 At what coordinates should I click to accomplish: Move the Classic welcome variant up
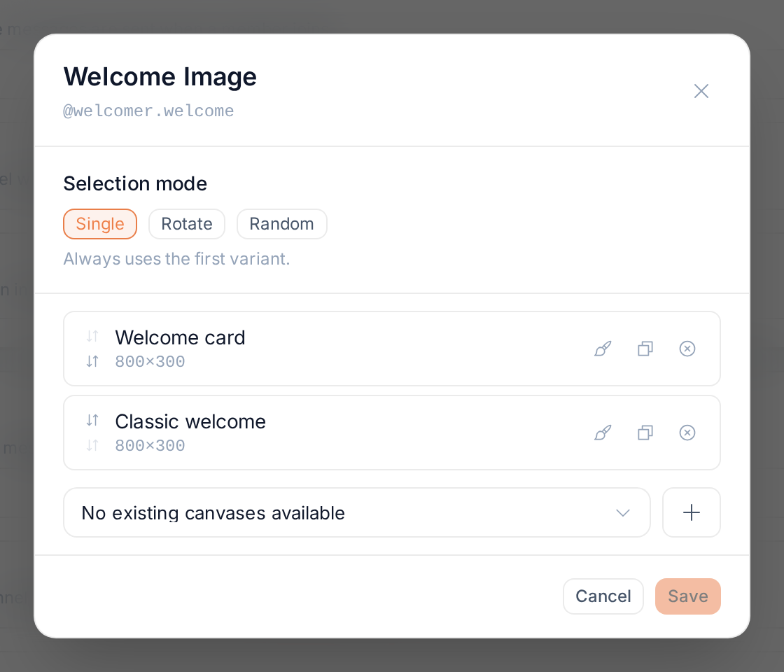tap(92, 420)
